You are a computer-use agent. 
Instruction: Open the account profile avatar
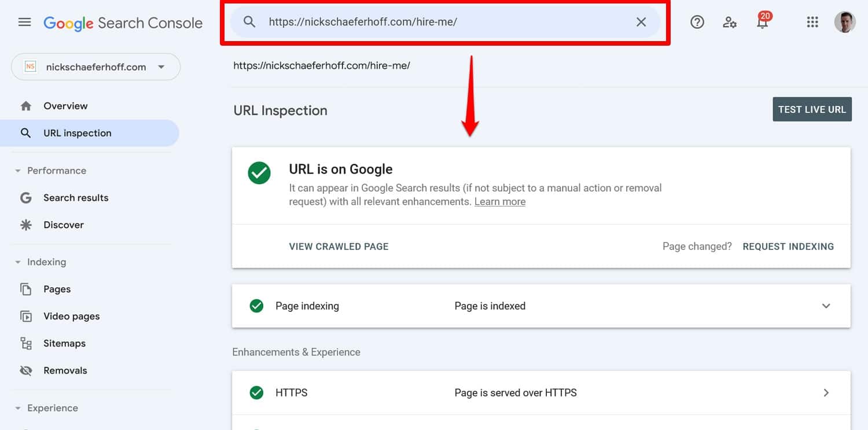pos(844,23)
